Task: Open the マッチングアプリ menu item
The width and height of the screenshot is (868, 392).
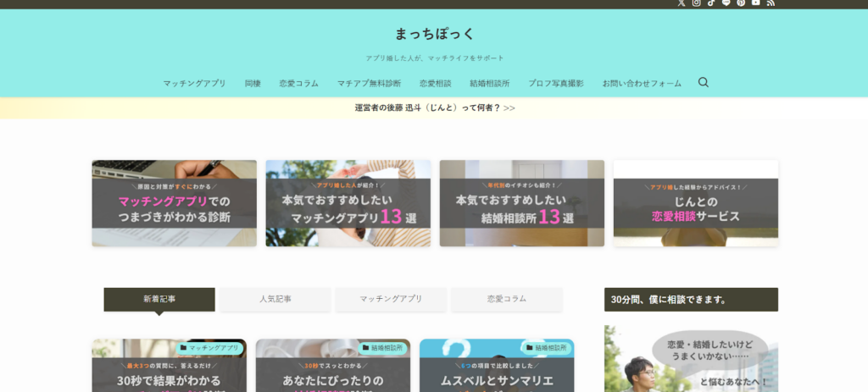Action: coord(194,84)
